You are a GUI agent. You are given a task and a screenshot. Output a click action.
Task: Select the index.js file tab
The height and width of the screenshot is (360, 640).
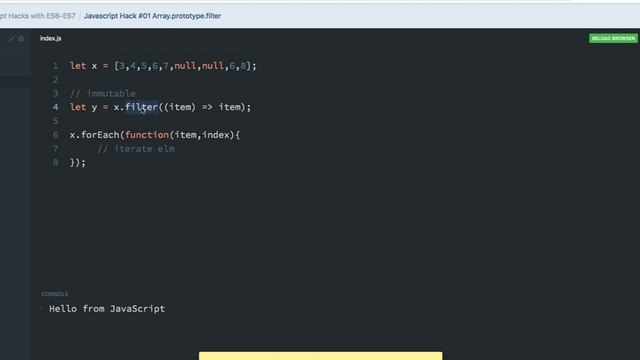[x=51, y=38]
